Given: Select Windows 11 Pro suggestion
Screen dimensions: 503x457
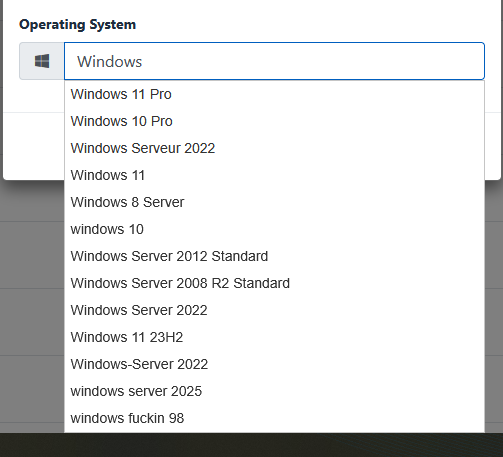Looking at the screenshot, I should 274,94.
